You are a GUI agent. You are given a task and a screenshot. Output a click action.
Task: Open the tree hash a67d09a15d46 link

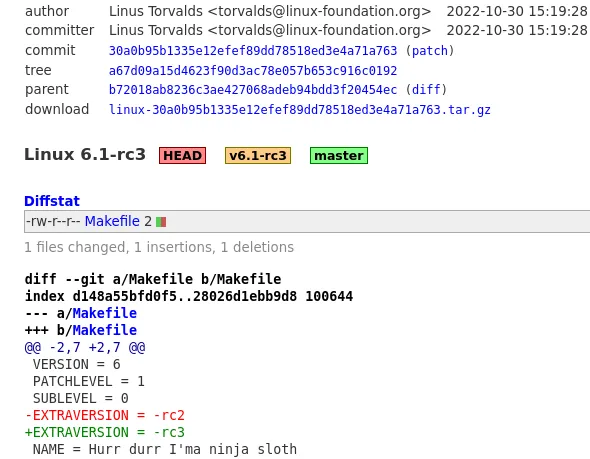point(253,71)
